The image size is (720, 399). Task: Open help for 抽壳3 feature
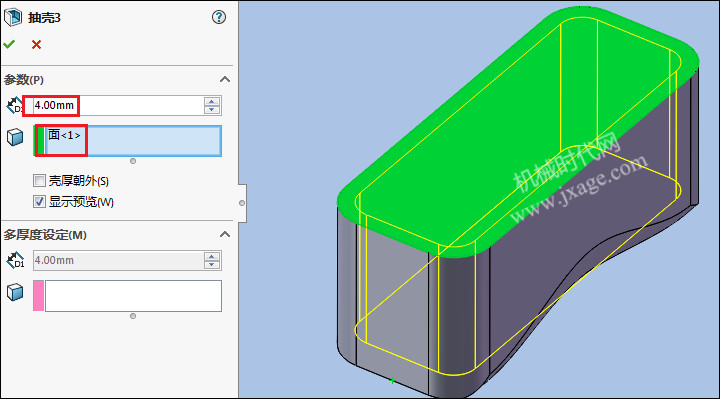[x=219, y=17]
